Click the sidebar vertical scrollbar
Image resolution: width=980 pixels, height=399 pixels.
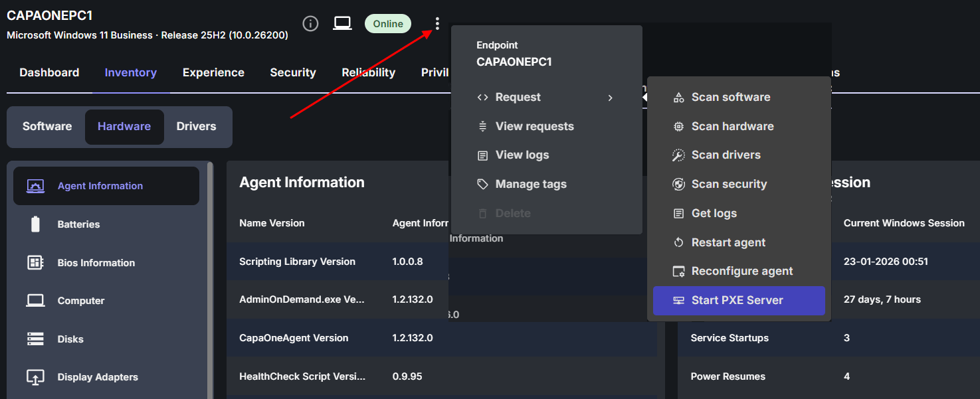coord(211,279)
